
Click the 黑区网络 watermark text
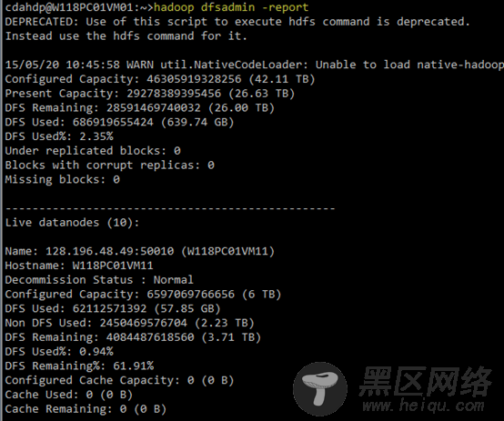(x=425, y=381)
